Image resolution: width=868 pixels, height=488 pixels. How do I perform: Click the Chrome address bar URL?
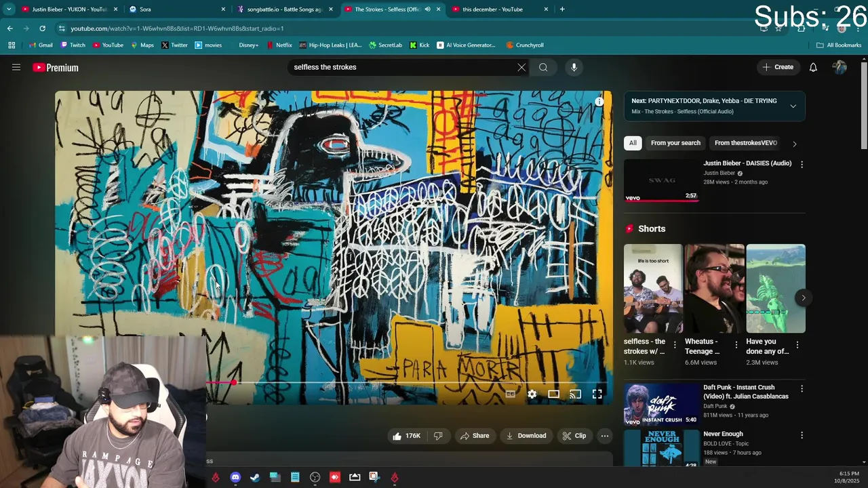pyautogui.click(x=177, y=28)
